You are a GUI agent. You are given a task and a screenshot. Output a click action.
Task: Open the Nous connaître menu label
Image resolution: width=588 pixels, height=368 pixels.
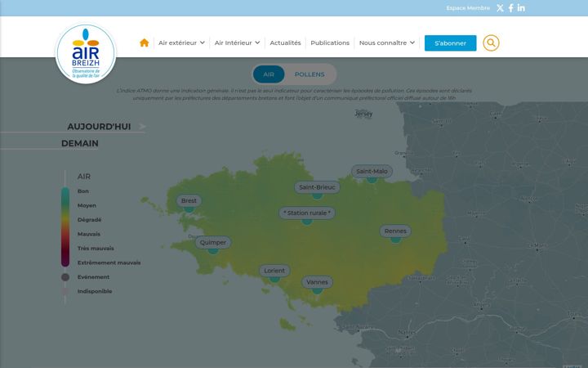[x=383, y=43]
